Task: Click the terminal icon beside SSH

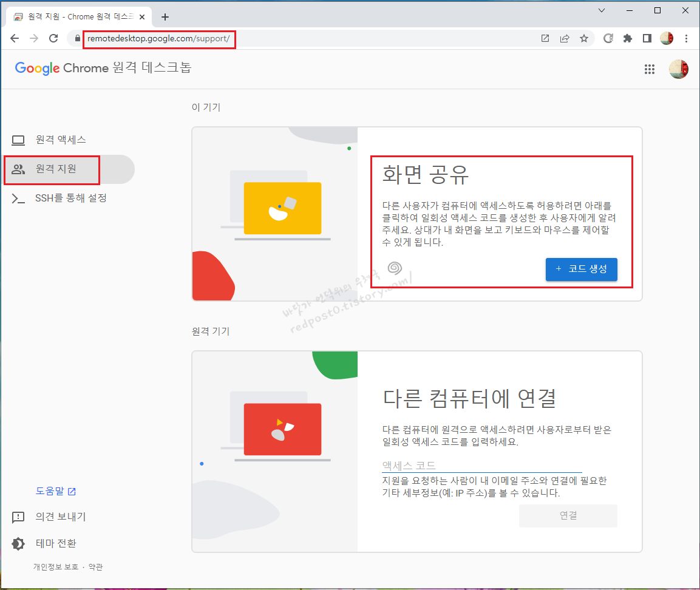Action: click(x=18, y=198)
